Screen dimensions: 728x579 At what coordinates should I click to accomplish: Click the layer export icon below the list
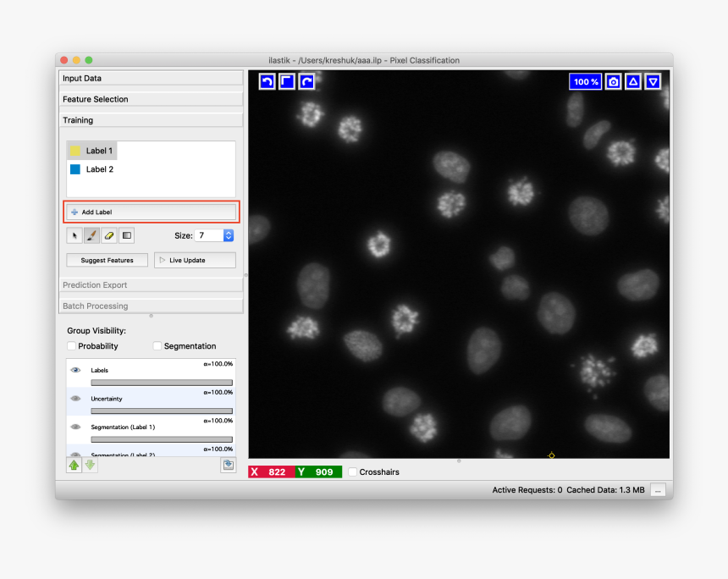(228, 465)
